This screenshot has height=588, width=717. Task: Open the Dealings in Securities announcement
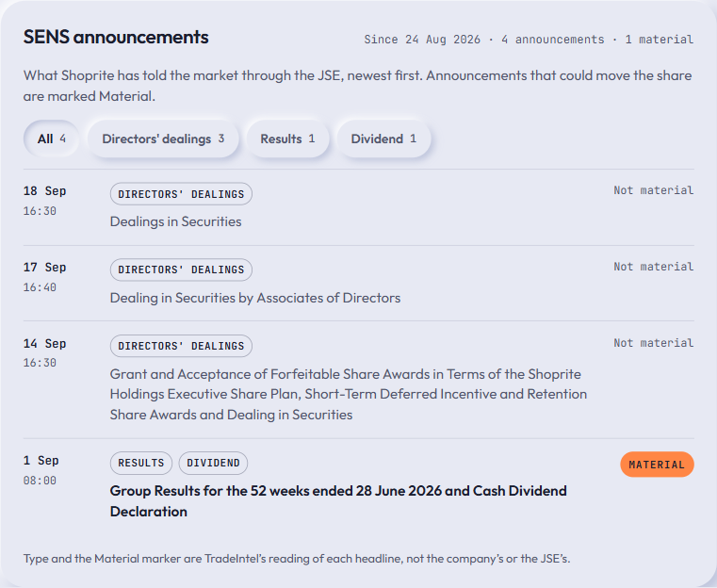click(175, 221)
